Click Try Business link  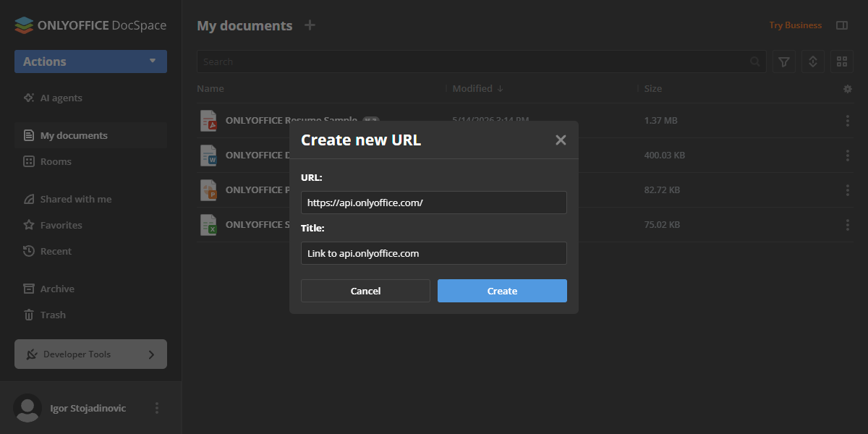(x=795, y=25)
